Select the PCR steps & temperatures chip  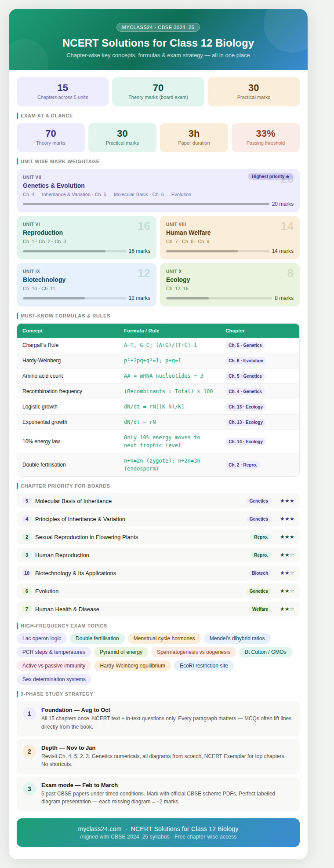(54, 652)
